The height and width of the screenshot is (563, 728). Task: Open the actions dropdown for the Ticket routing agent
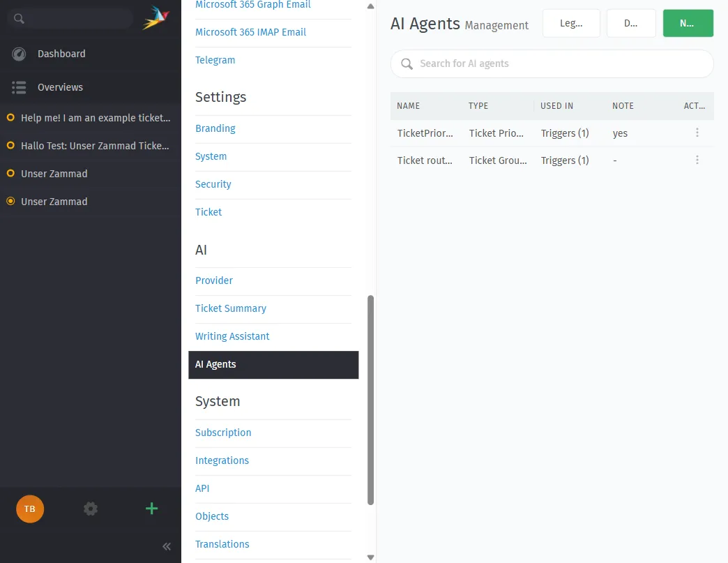pos(697,160)
